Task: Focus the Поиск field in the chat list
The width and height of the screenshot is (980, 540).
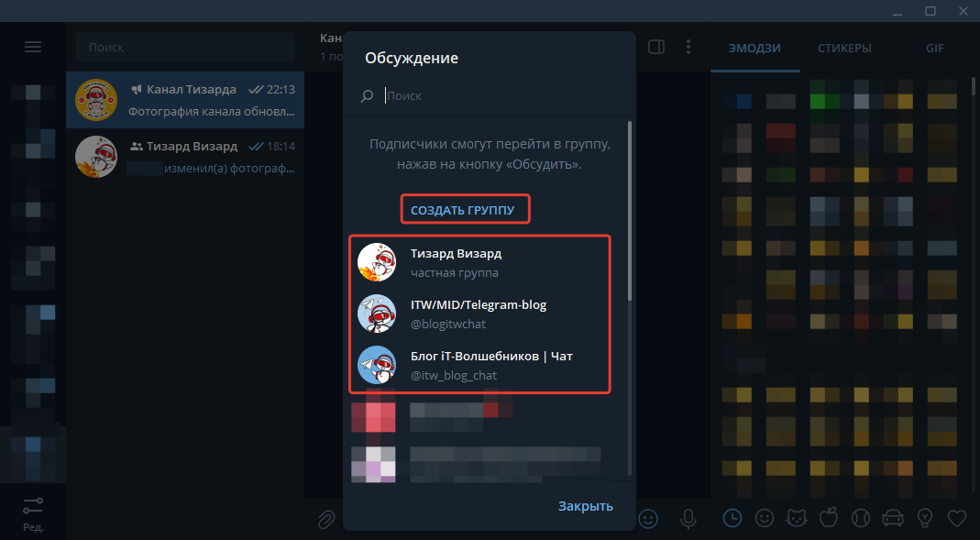Action: [x=185, y=47]
